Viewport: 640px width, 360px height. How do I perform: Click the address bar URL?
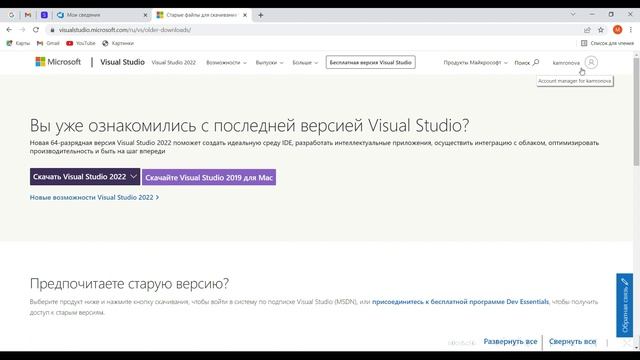(125, 30)
